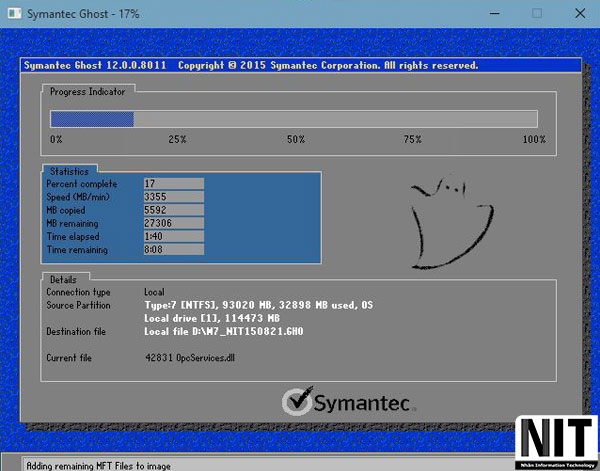Click the progress indicator bar
Screen dimensions: 600x471
294,119
